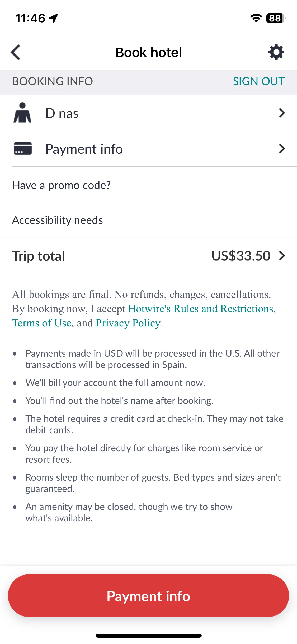Image resolution: width=297 pixels, height=644 pixels.
Task: Open settings via the gear icon
Action: [276, 52]
